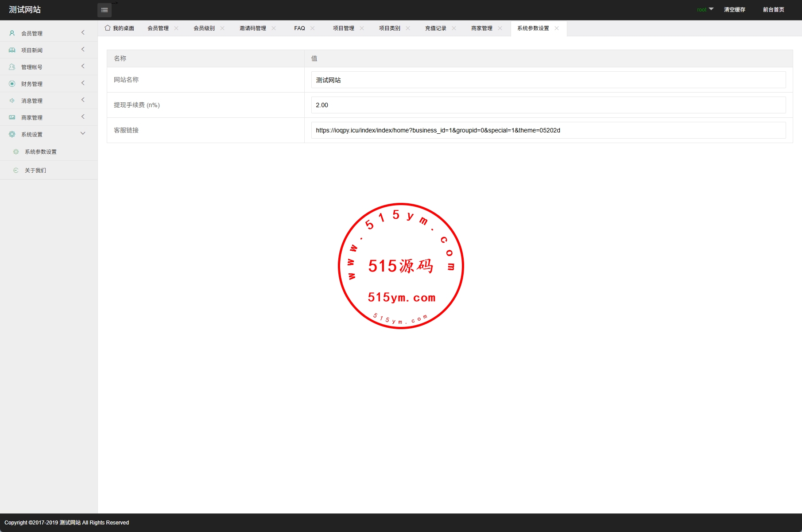This screenshot has width=802, height=532.
Task: Switch to the 充值记录 tab
Action: click(x=435, y=28)
